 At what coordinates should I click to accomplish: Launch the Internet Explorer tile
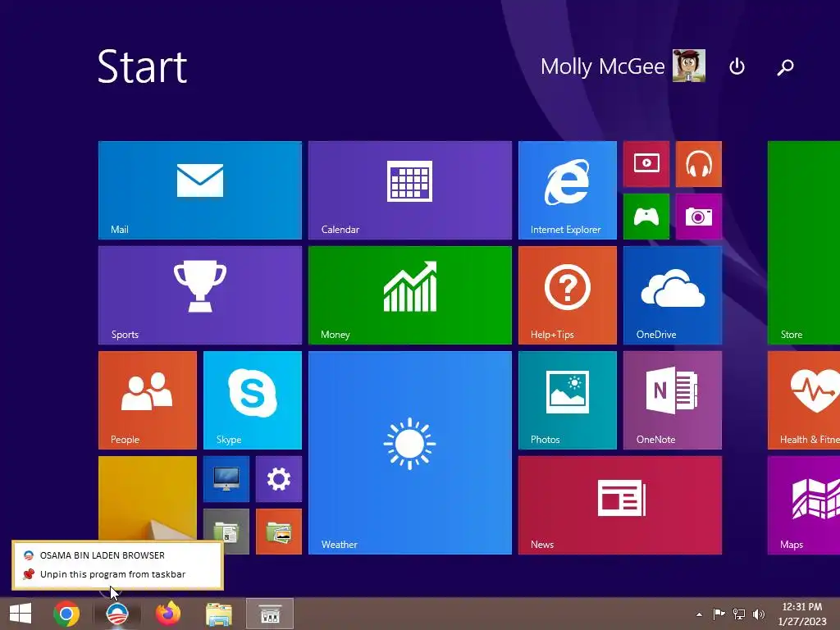(568, 190)
